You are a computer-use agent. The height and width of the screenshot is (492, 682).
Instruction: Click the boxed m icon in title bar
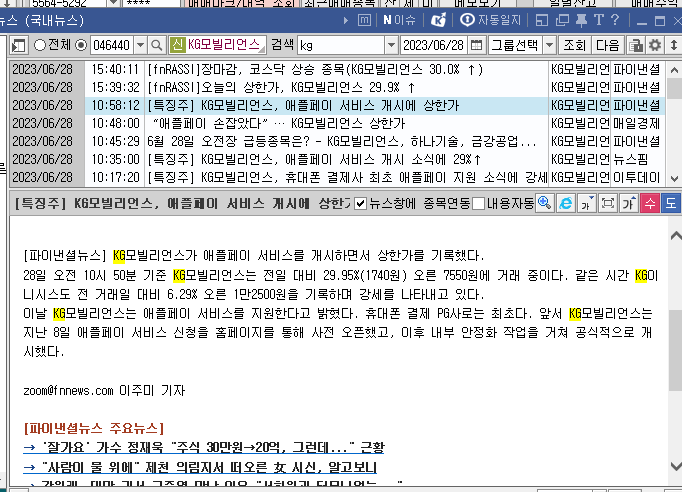click(x=364, y=20)
